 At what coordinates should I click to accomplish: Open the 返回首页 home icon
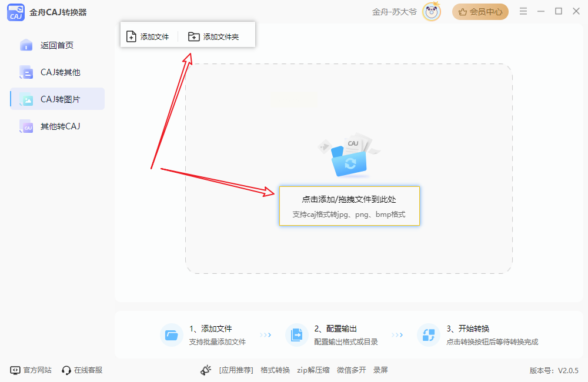[x=26, y=45]
